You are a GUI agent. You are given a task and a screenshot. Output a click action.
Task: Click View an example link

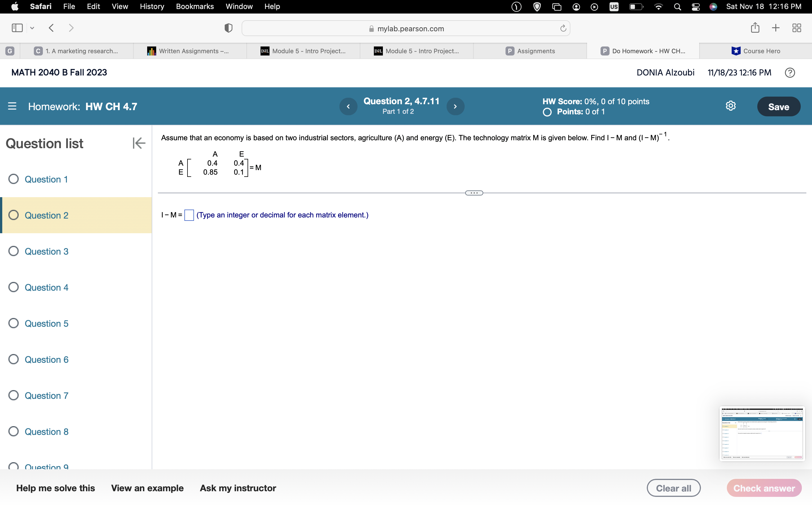click(x=147, y=488)
